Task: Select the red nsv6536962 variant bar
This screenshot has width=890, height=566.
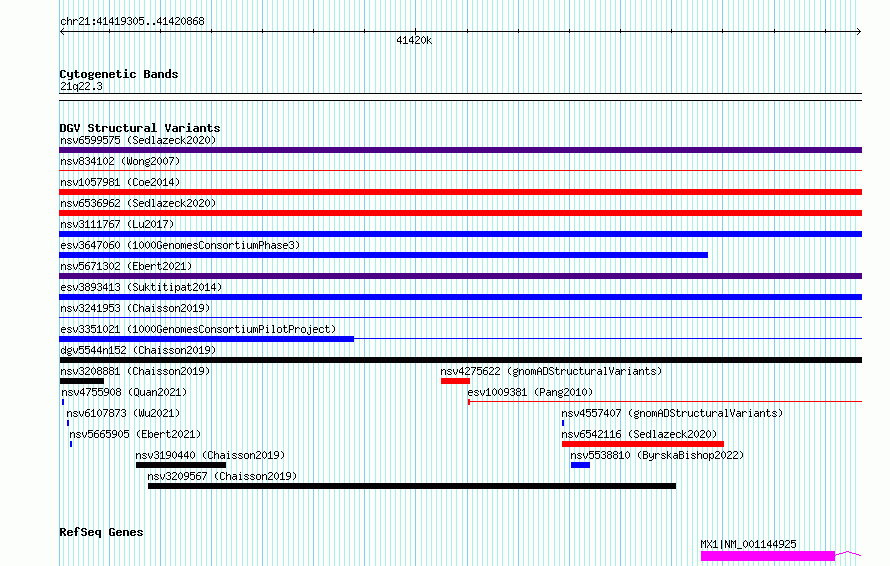Action: click(460, 213)
